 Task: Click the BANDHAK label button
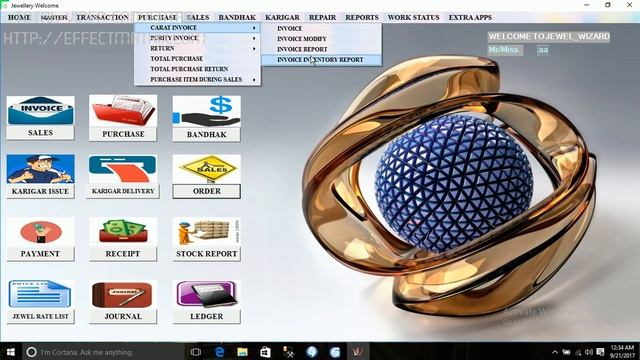click(207, 134)
